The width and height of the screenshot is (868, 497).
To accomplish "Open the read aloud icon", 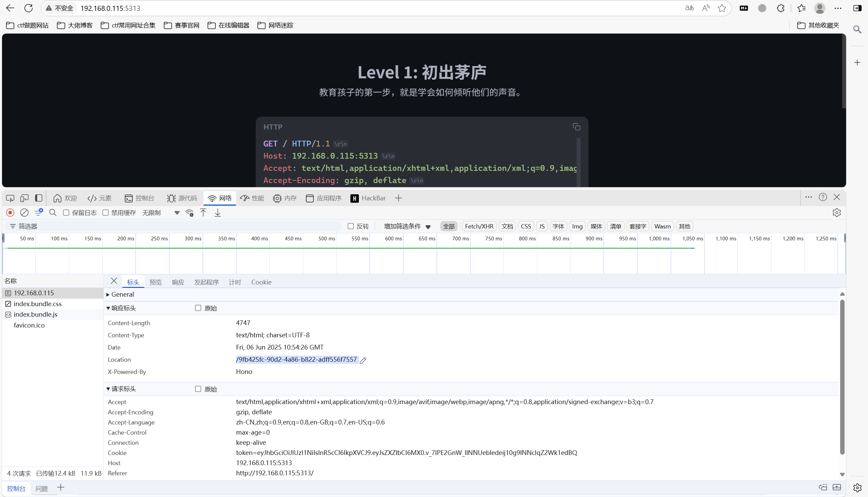I will pos(706,8).
